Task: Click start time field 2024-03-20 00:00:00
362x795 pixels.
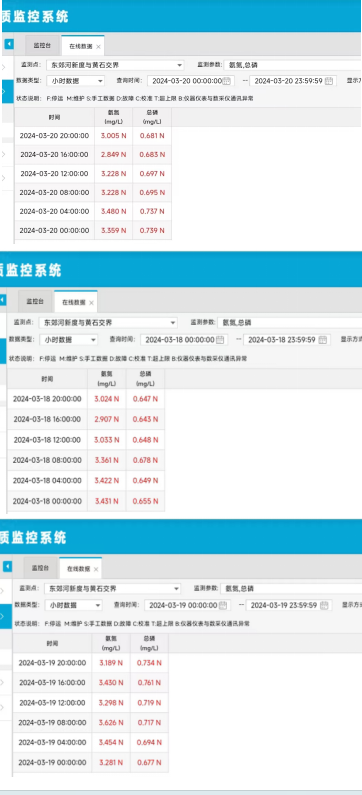Action: (x=191, y=81)
